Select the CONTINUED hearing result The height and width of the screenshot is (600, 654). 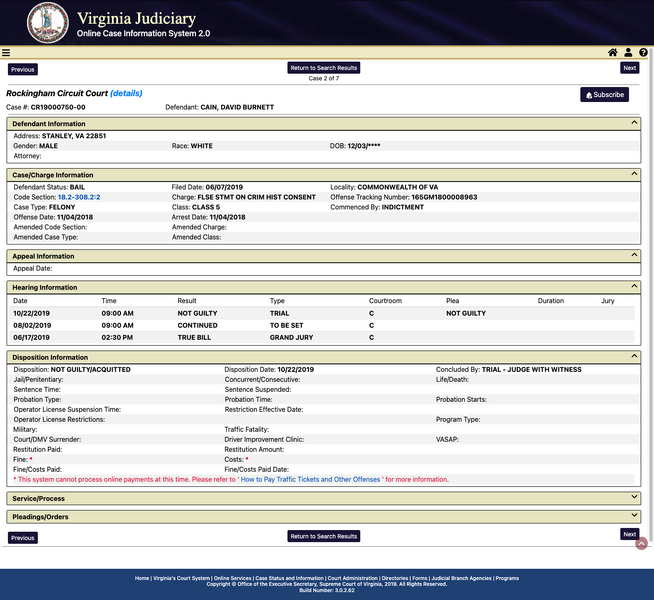click(198, 325)
